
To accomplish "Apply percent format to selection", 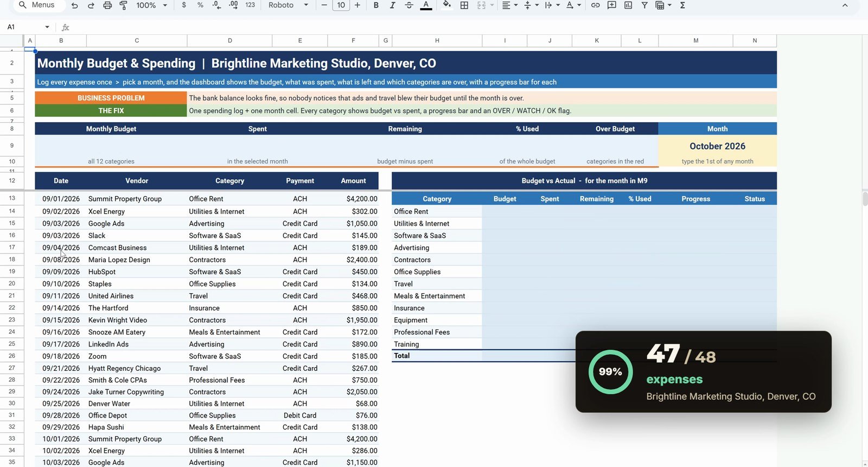I will (x=200, y=5).
